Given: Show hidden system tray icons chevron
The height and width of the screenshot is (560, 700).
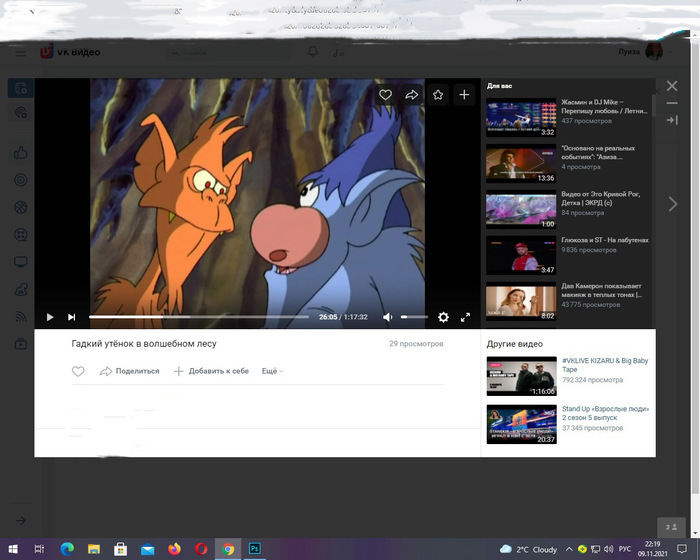Looking at the screenshot, I should point(567,549).
